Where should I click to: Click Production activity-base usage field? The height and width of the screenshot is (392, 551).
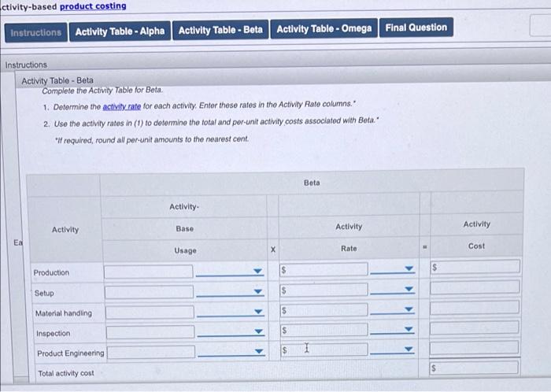tap(149, 272)
